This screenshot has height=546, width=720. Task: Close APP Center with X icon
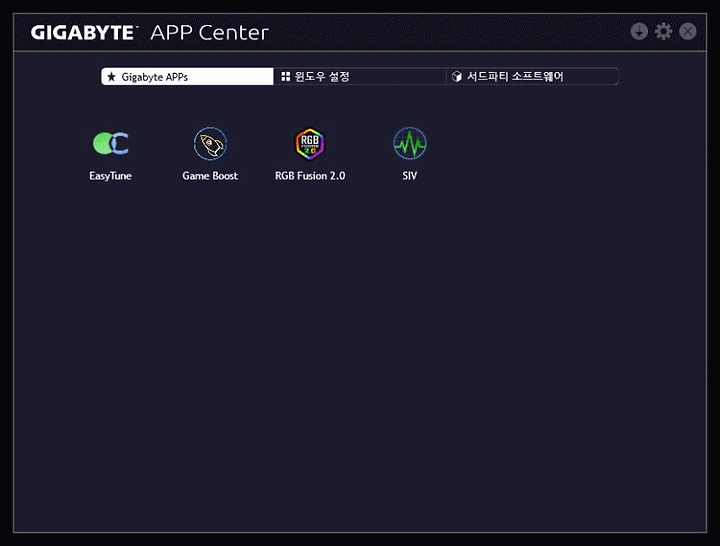pos(688,32)
